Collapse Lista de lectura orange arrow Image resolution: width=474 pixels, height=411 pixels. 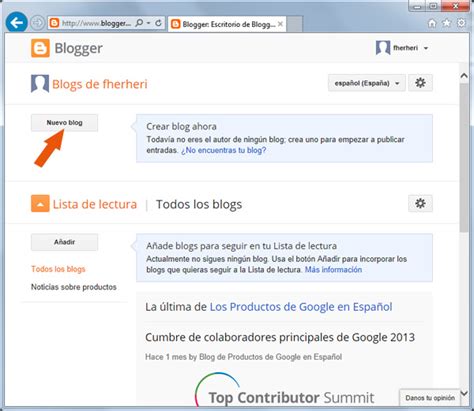(40, 204)
